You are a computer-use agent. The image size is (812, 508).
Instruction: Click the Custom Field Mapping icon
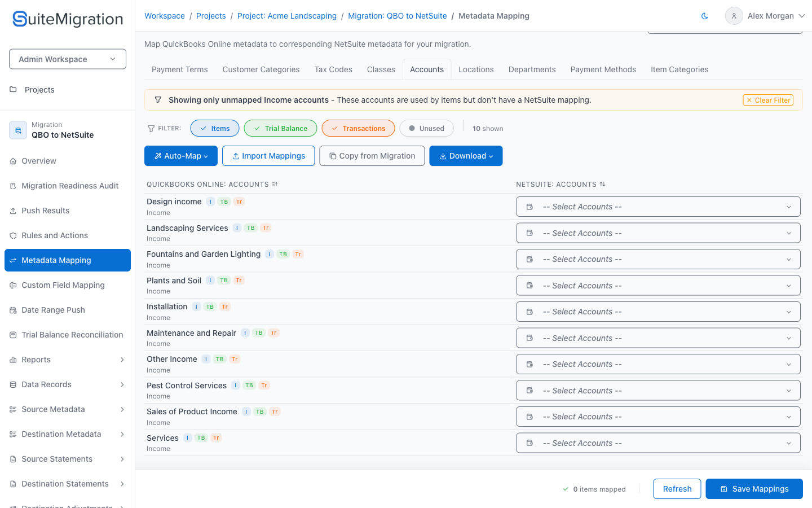pyautogui.click(x=13, y=285)
